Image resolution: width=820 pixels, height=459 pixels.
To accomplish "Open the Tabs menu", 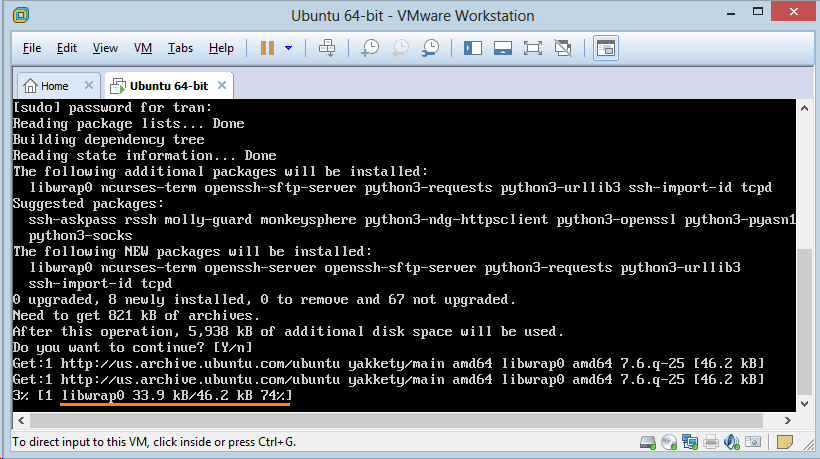I will (x=180, y=48).
